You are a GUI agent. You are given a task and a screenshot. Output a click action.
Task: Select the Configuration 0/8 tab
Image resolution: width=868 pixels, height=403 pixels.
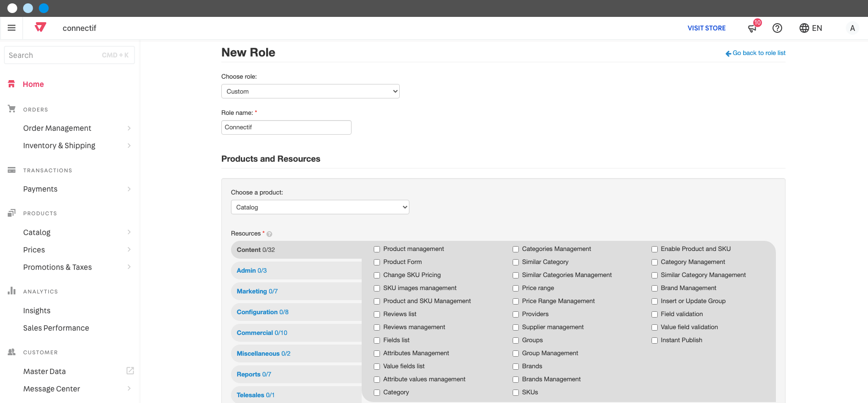(x=262, y=312)
